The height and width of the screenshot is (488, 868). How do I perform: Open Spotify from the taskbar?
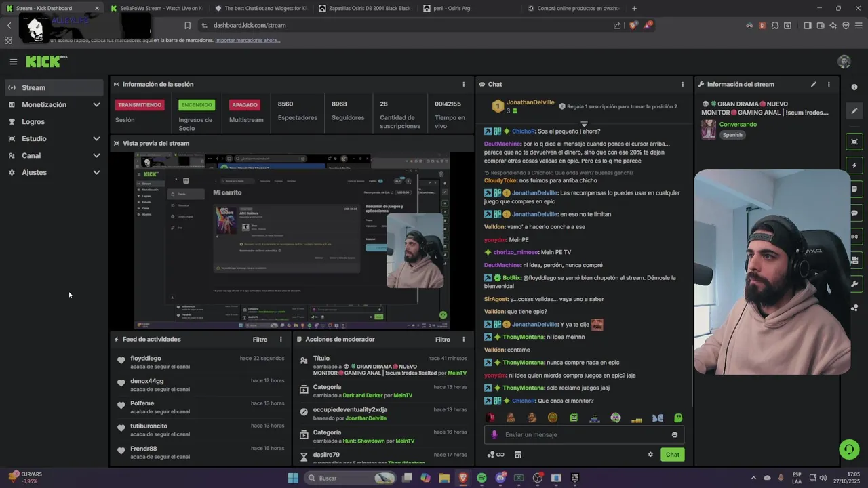[481, 478]
